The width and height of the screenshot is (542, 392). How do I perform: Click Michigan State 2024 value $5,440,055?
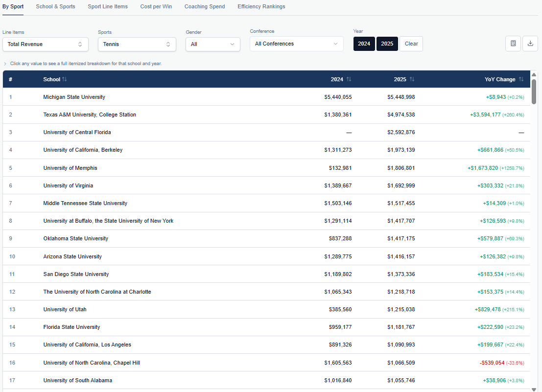338,97
